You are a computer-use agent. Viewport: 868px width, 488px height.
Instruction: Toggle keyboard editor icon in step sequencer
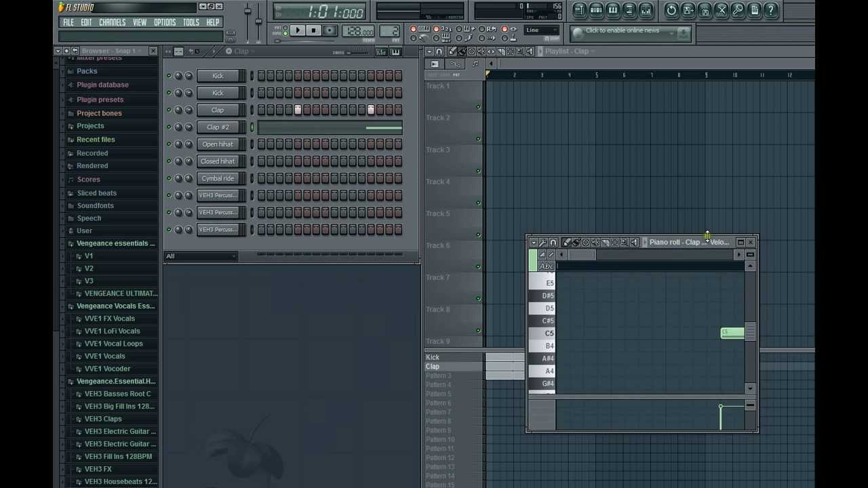tap(395, 52)
